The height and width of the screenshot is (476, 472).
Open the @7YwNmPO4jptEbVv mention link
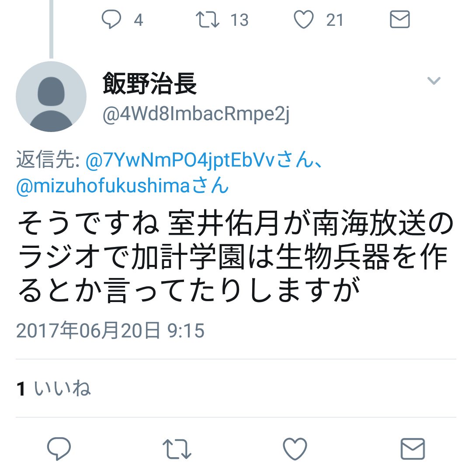pos(180,160)
